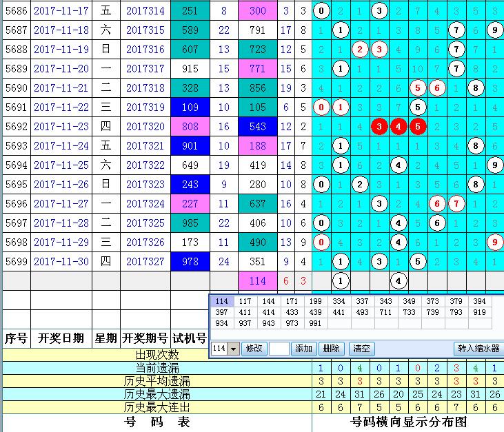Select number 919 in the candidate list

(480, 312)
